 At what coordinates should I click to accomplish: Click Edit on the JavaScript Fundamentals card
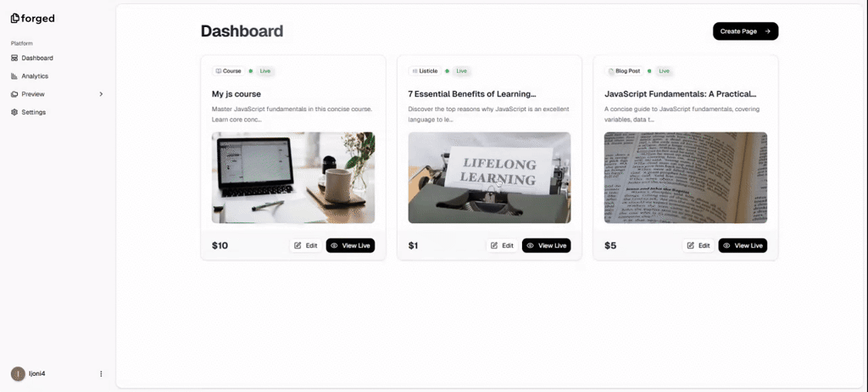click(698, 245)
